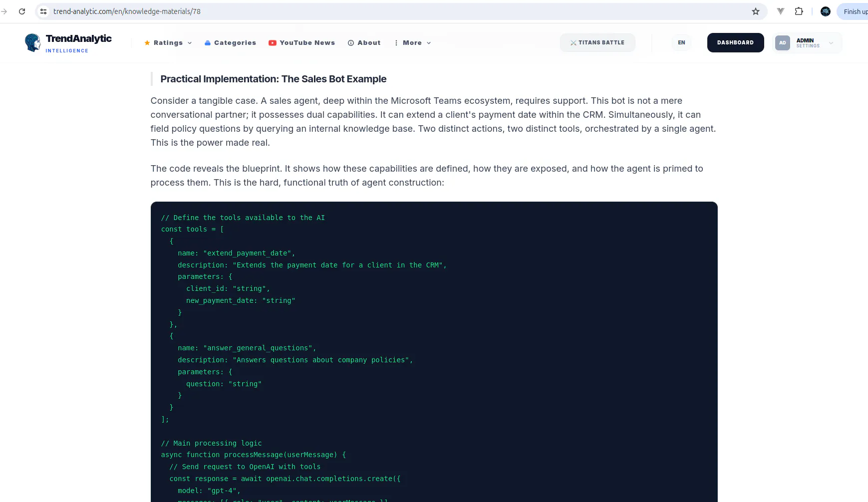Click the Ratings star icon

[x=147, y=43]
